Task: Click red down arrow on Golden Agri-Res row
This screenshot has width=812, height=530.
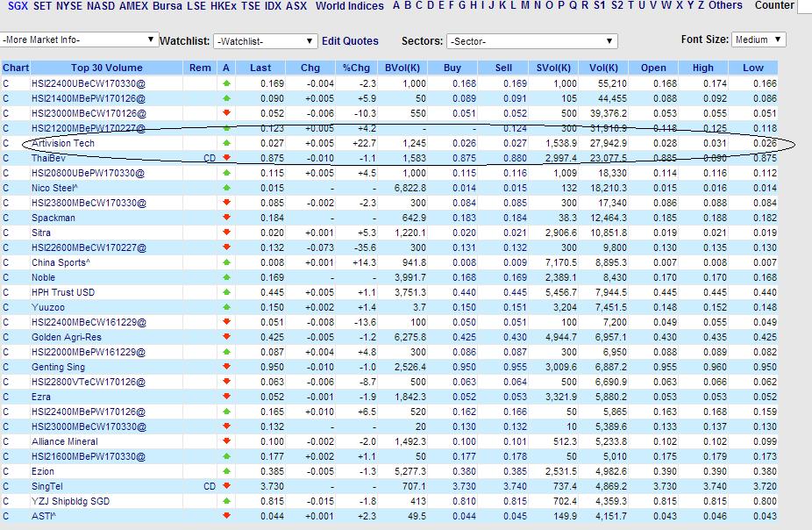Action: [226, 337]
